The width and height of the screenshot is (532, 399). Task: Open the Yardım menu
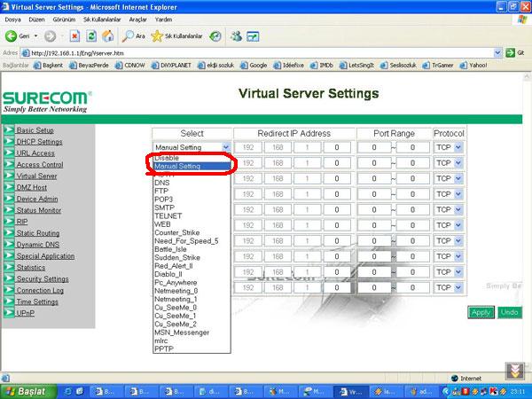coord(163,20)
